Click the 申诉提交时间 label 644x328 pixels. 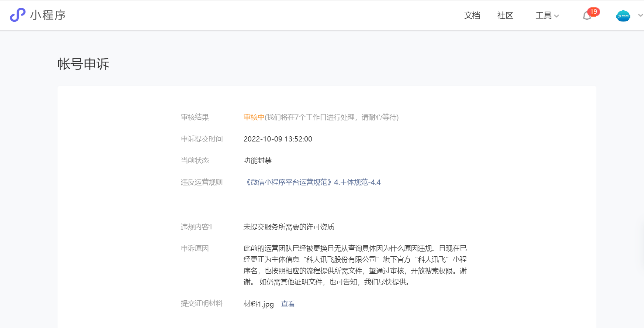tap(202, 139)
